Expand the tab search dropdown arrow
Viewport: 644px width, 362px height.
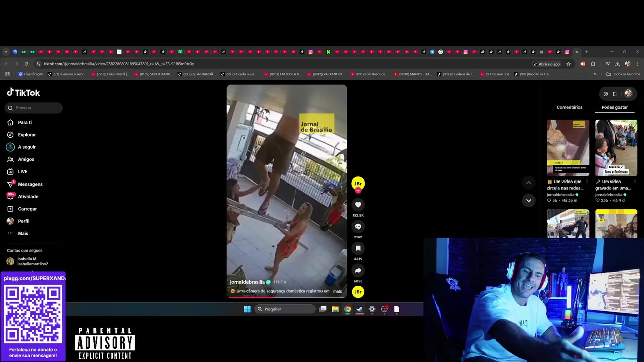tap(6, 52)
